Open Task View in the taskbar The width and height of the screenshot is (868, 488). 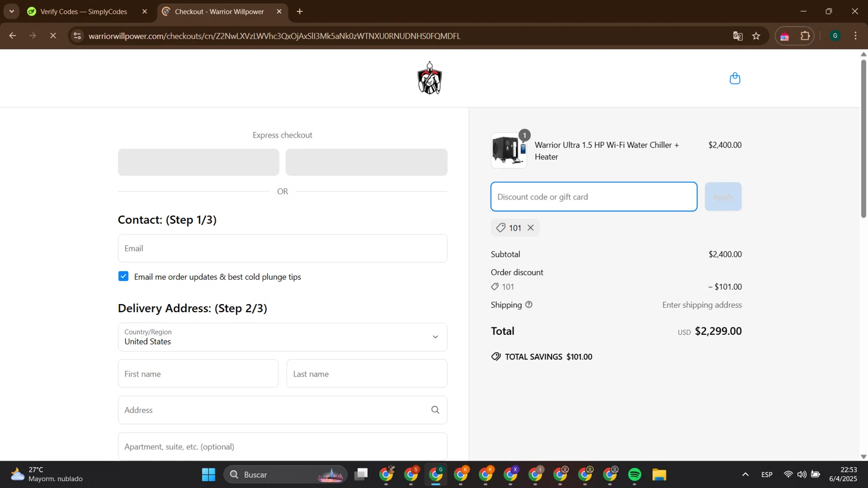click(x=362, y=475)
